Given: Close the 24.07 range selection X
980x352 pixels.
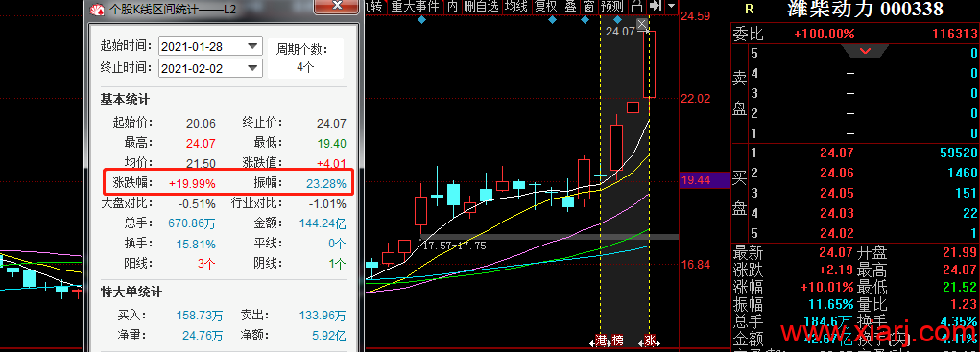Looking at the screenshot, I should tap(644, 24).
